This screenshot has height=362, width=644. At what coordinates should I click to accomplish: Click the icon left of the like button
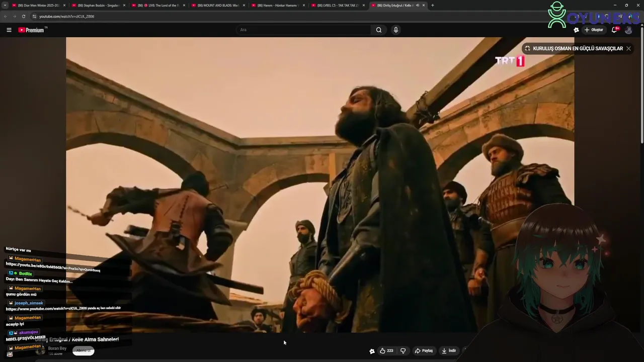[x=372, y=351]
